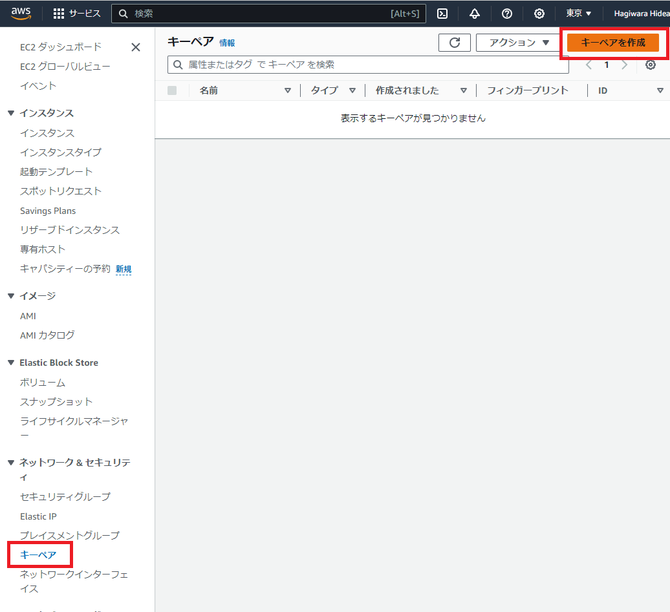Open ボリューム
670x612 pixels.
pyautogui.click(x=43, y=382)
